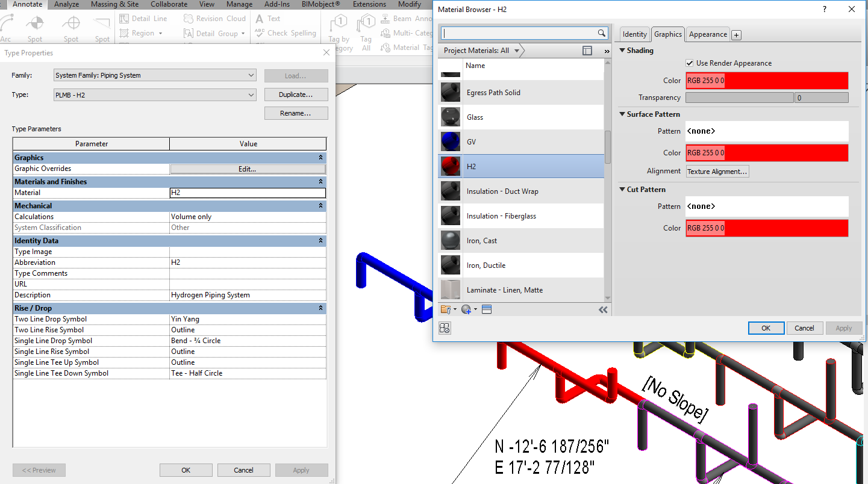Create a new material with the sphere icon

(466, 309)
